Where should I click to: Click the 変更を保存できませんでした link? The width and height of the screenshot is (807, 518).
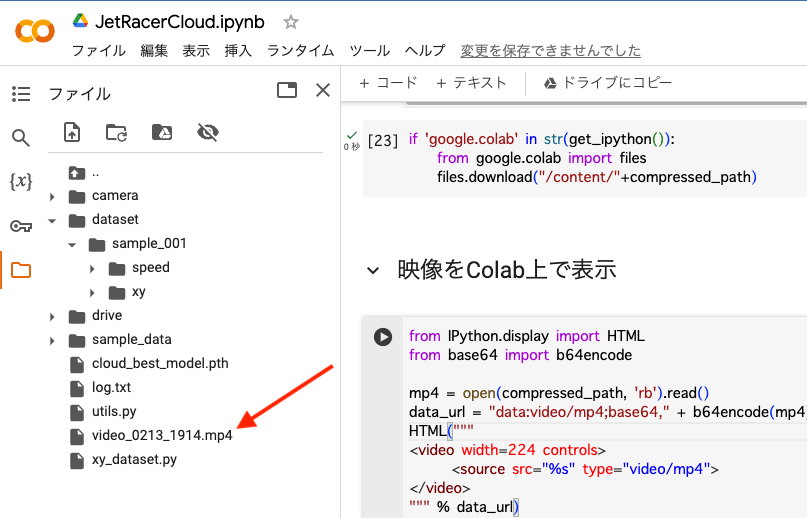(551, 50)
